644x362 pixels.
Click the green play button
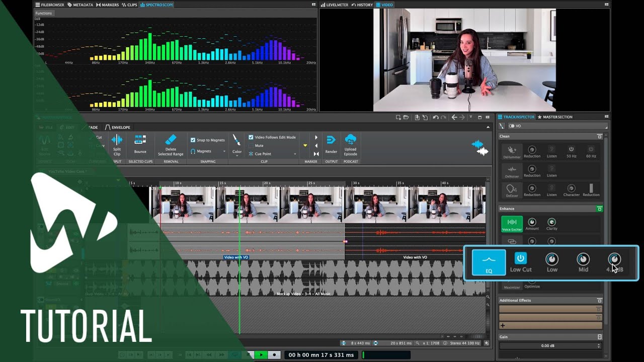(261, 355)
